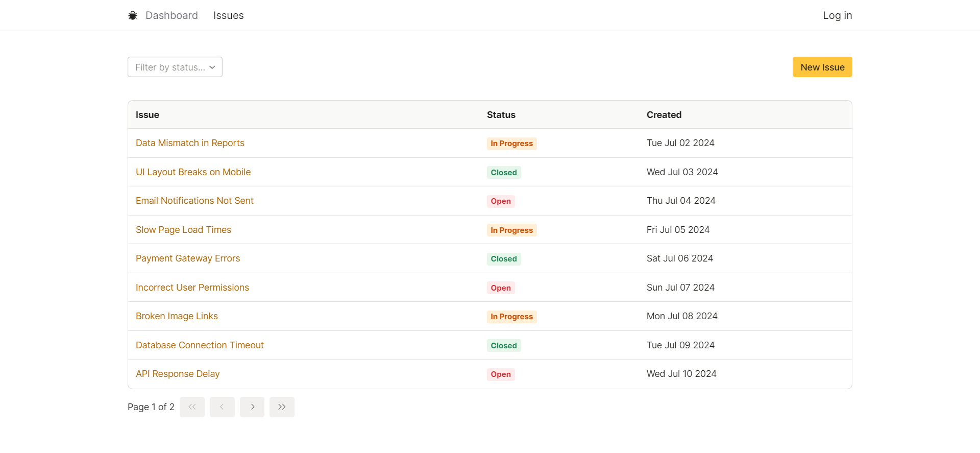Open Database Connection Timeout issue
The image size is (980, 453).
(x=200, y=345)
